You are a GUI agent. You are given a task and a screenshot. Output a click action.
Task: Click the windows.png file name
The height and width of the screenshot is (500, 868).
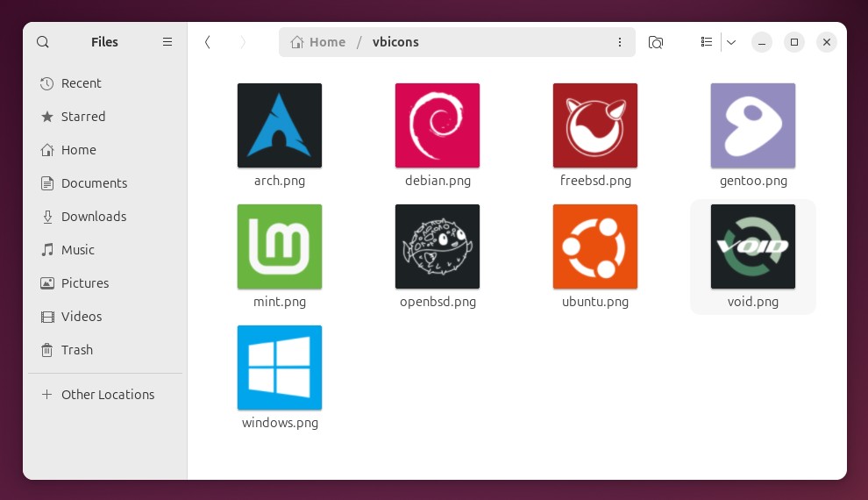click(280, 423)
